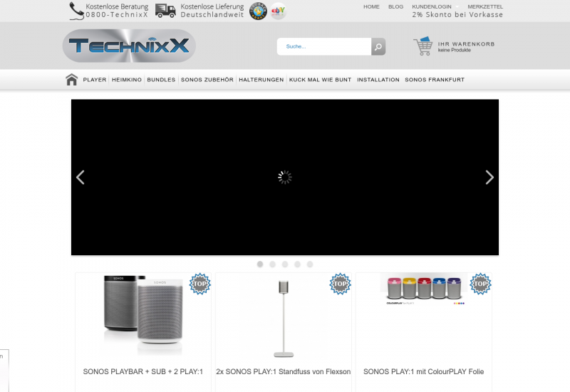Open the BLOG link
570x392 pixels.
click(x=395, y=6)
